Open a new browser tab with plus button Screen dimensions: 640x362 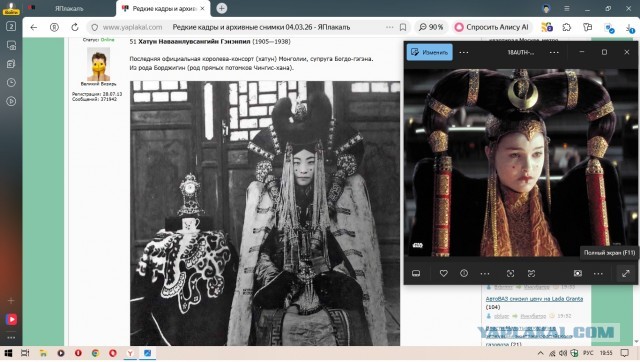[222, 8]
